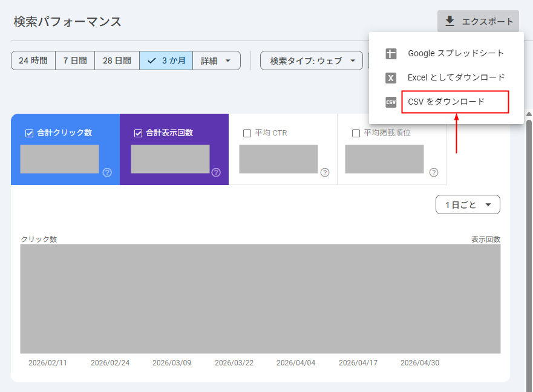
Task: Click the checkmark icon on 3 か月 tab
Action: click(x=152, y=61)
